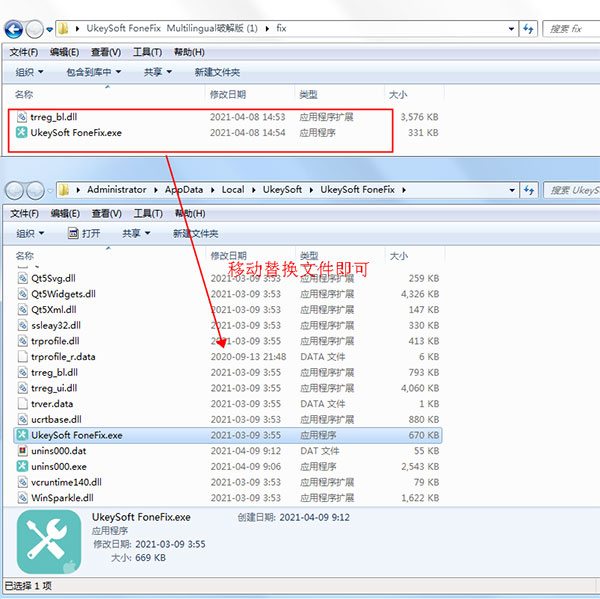Screen dimensions: 600x599
Task: Click 类型 column header in top window
Action: pyautogui.click(x=308, y=94)
